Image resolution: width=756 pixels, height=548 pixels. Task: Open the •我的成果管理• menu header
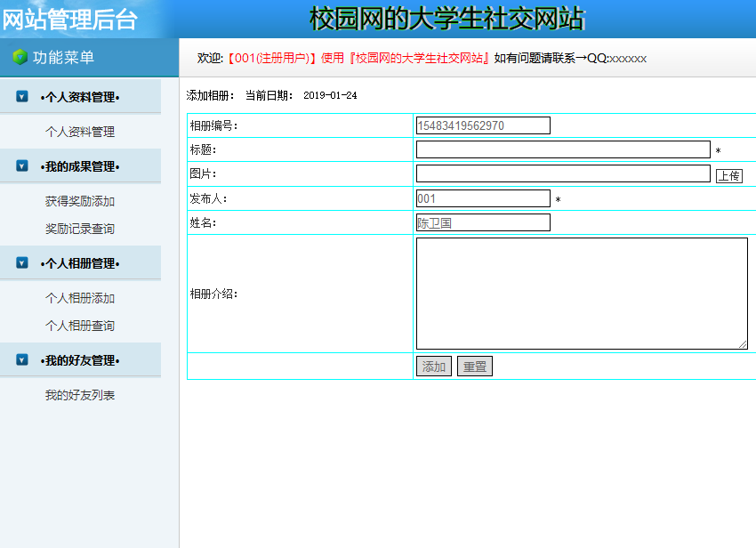click(80, 166)
